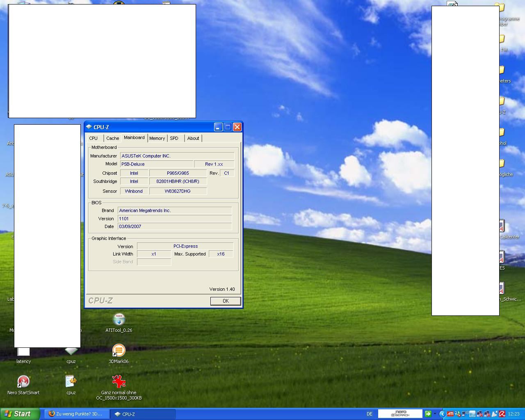Click the Max. Supported value x16
525x420 pixels.
[221, 254]
